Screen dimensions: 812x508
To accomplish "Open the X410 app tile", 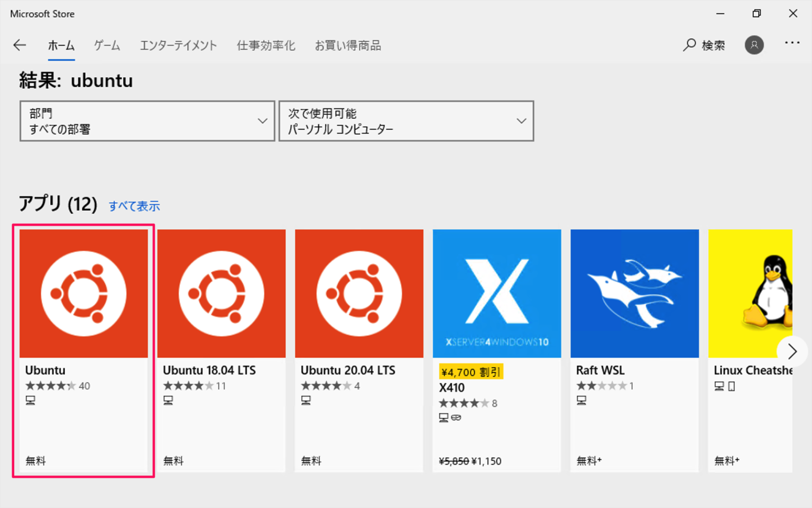I will tap(496, 293).
